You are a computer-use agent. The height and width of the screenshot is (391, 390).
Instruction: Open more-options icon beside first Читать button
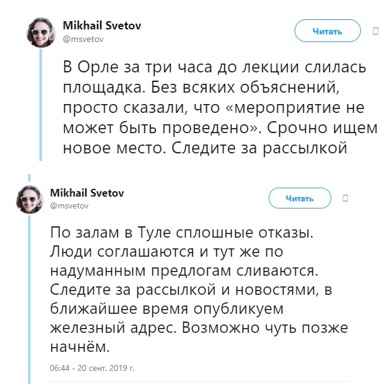[376, 31]
